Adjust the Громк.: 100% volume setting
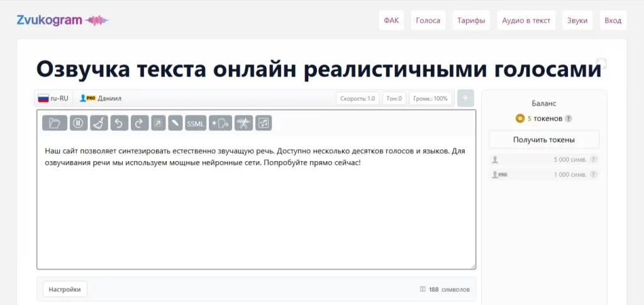 [x=430, y=99]
